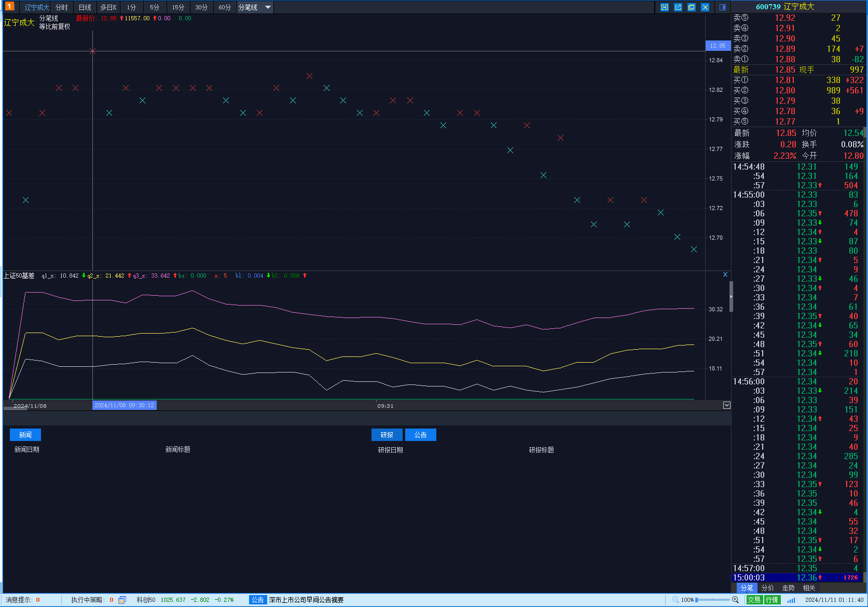Image resolution: width=868 pixels, height=607 pixels.
Task: Click the blue 新闻 button
Action: (x=25, y=435)
